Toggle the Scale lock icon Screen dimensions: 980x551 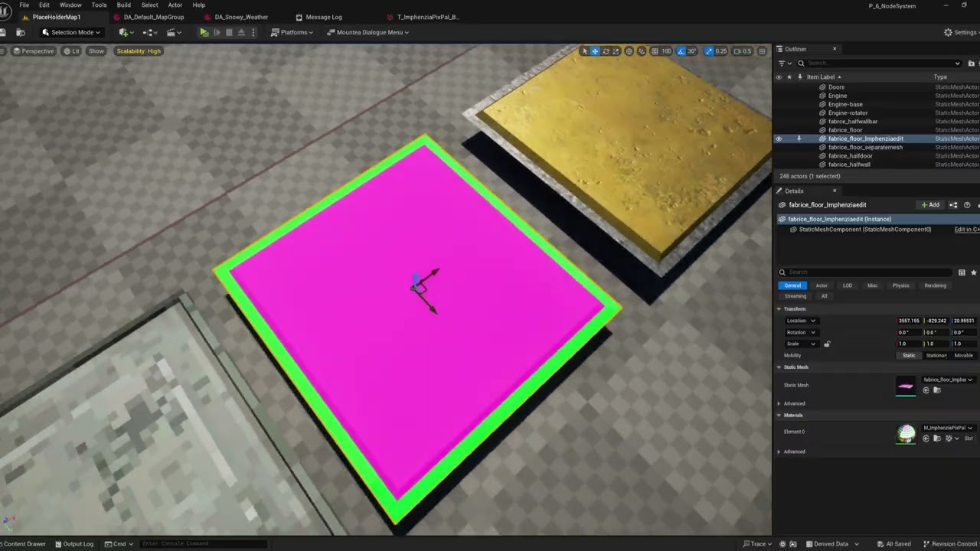tap(827, 344)
